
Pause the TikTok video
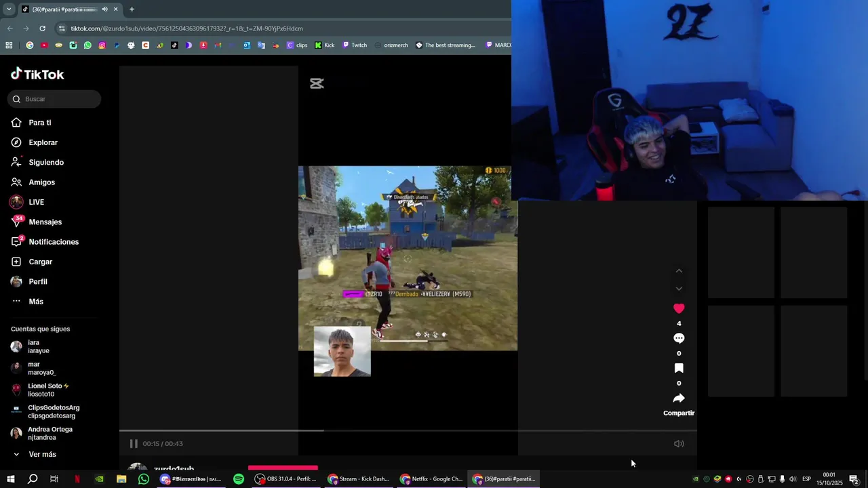[134, 443]
